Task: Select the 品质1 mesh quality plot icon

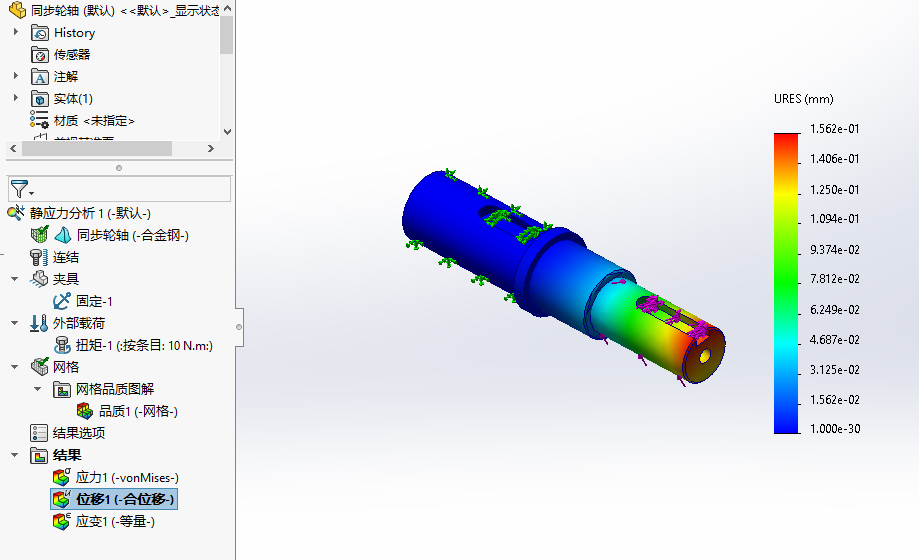Action: [84, 411]
